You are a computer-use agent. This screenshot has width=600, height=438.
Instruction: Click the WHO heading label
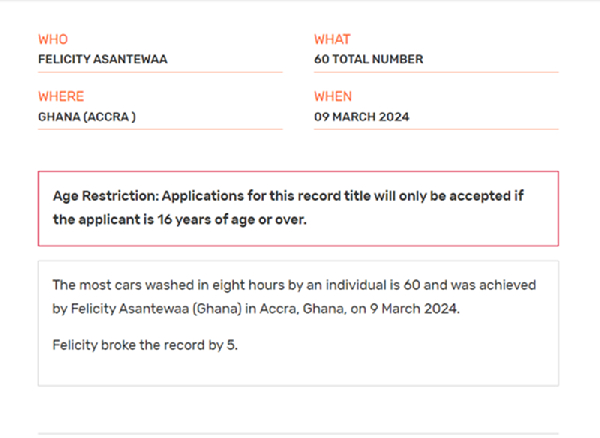pos(52,39)
